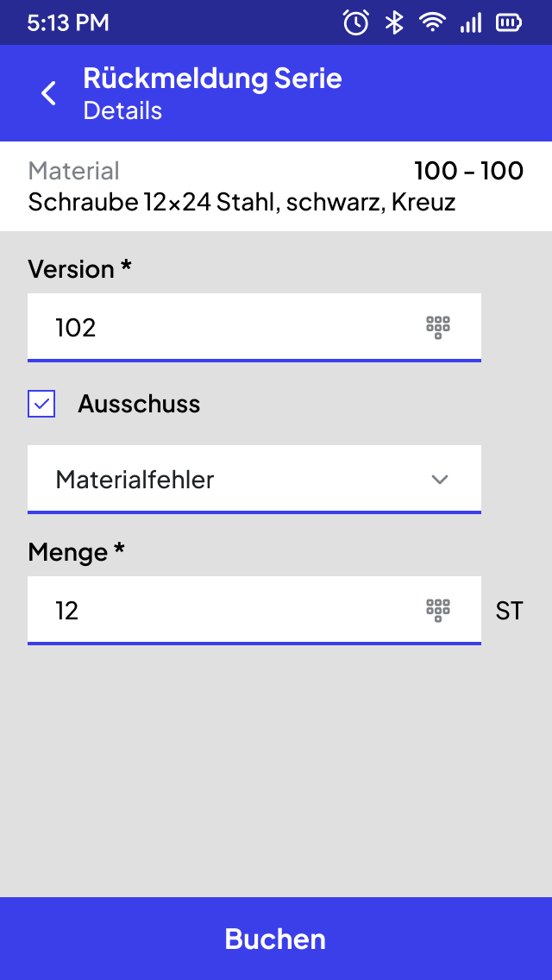Tap the Rückmeldung Serie header title
This screenshot has width=552, height=980.
click(x=212, y=79)
